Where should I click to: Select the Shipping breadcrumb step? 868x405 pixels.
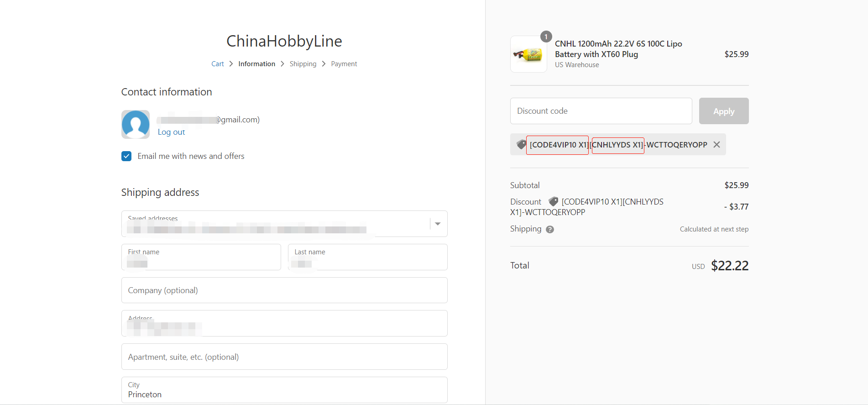(x=303, y=64)
